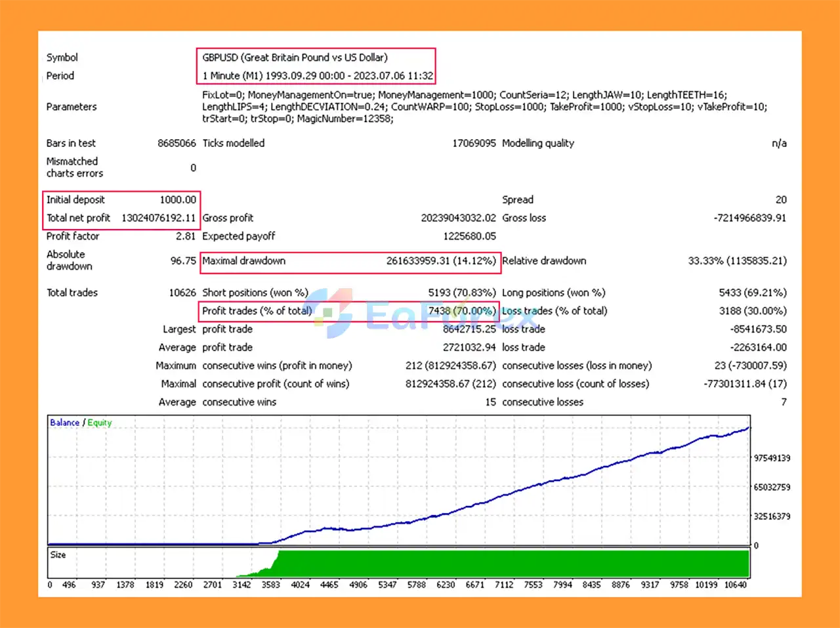Click the Period date range value
This screenshot has width=840, height=628.
[318, 76]
